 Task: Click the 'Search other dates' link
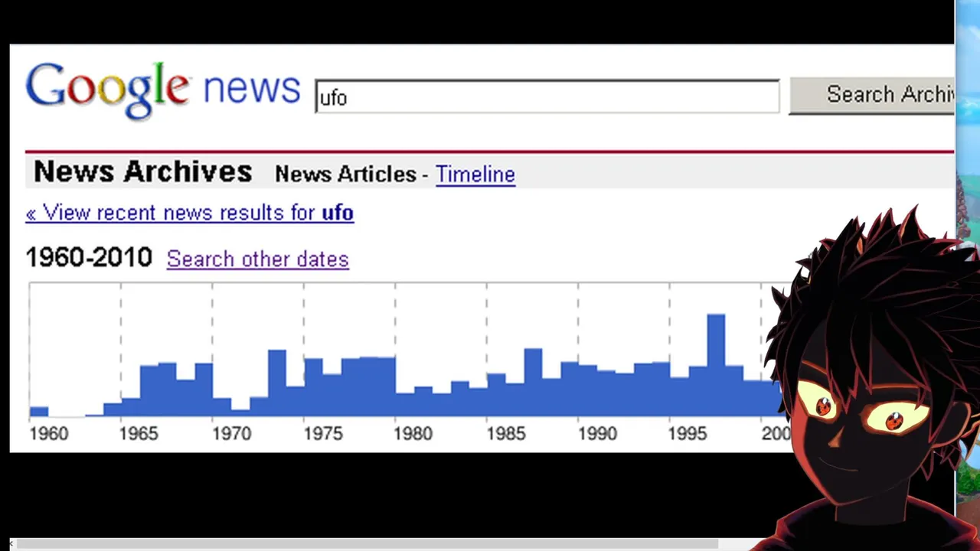point(258,259)
